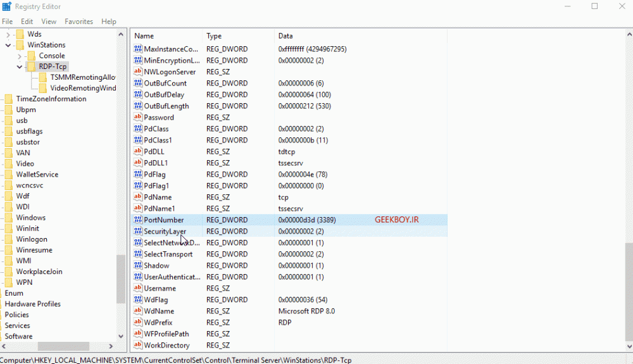Click the UserAuthentication DWORD icon
The image size is (633, 364).
tap(138, 277)
